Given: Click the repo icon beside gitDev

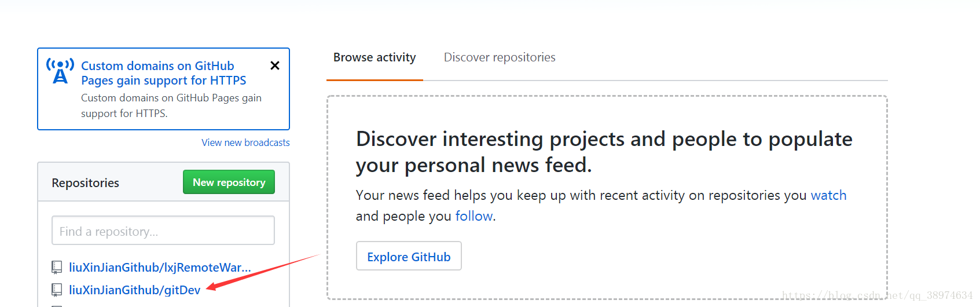Looking at the screenshot, I should pos(57,290).
